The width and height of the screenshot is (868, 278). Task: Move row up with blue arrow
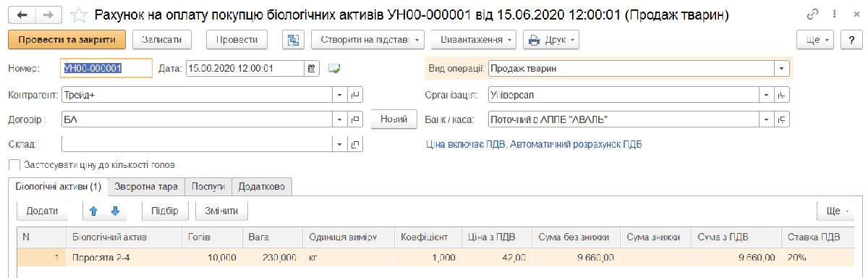pos(93,211)
